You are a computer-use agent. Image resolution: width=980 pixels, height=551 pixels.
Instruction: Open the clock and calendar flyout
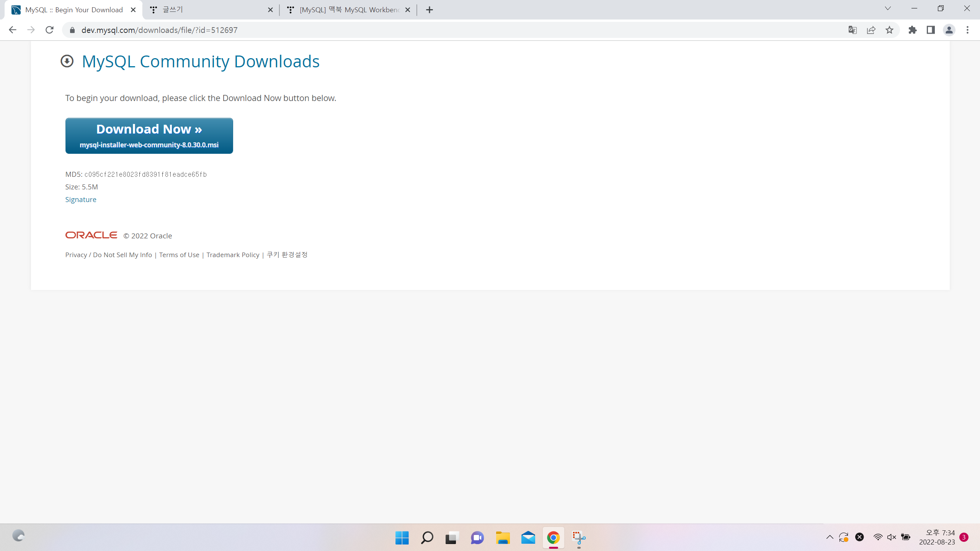tap(937, 537)
